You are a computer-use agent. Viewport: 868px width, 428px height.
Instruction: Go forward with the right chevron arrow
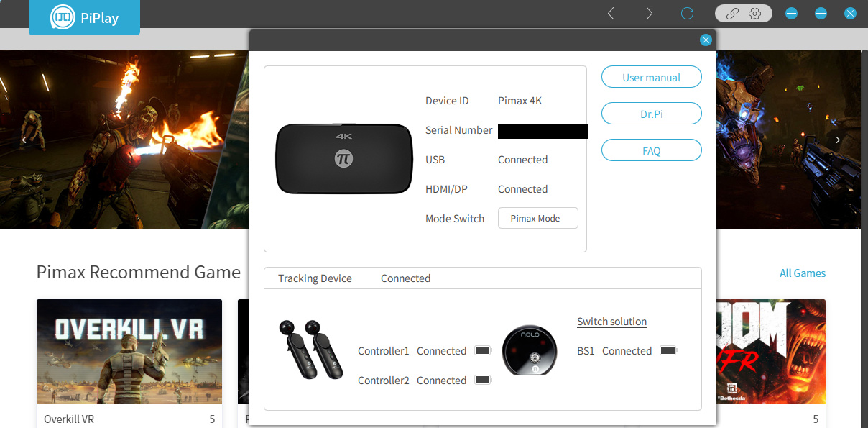(649, 14)
